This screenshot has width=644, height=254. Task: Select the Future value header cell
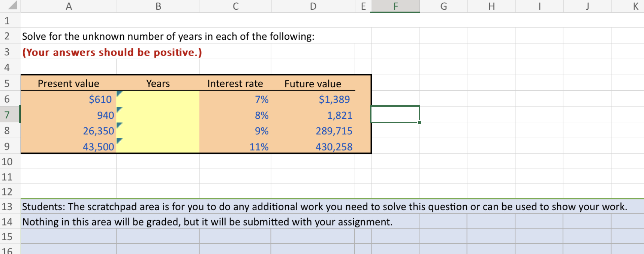click(x=313, y=83)
